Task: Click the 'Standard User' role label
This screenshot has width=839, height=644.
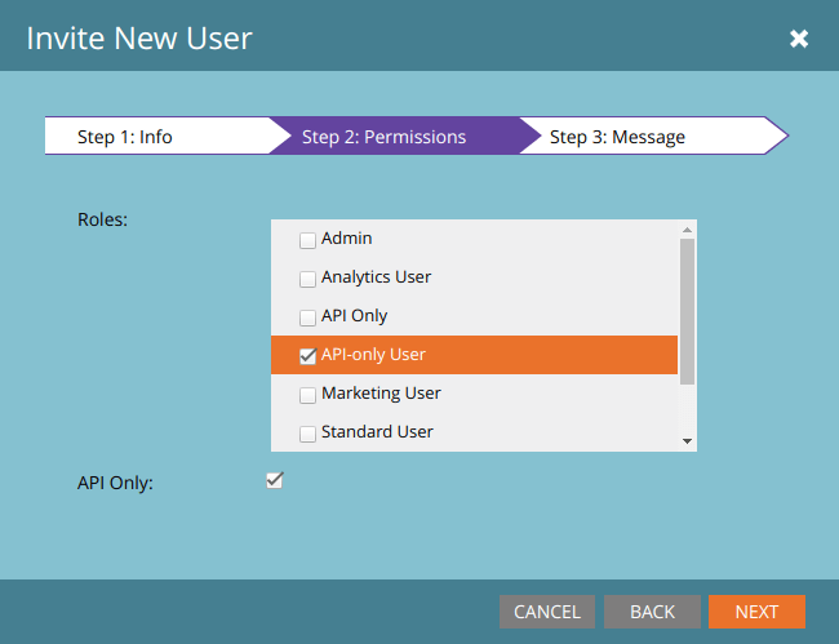Action: pos(377,432)
